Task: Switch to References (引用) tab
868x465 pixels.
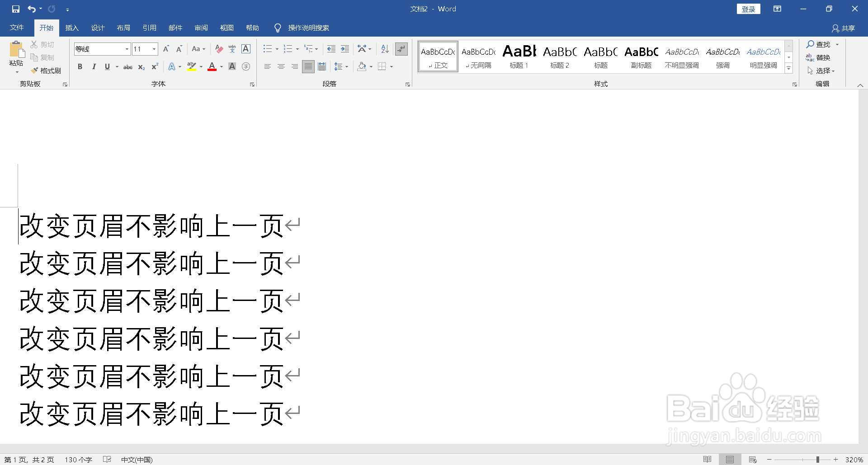Action: 149,28
